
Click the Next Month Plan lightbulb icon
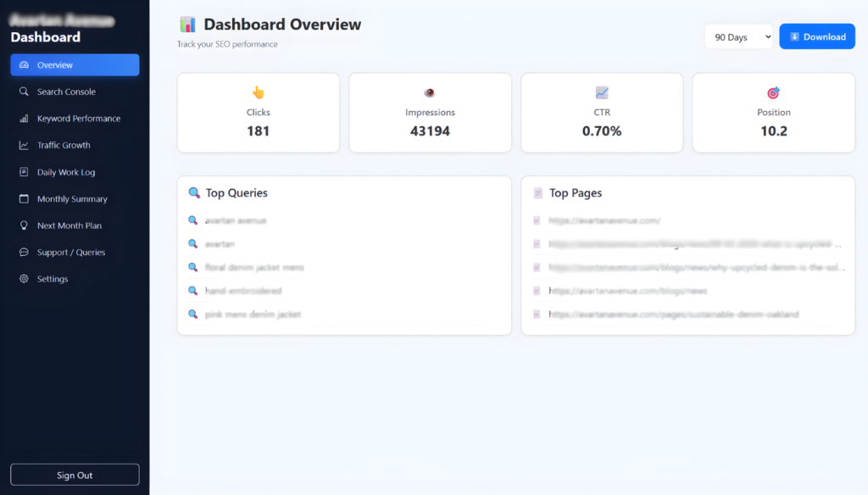pyautogui.click(x=24, y=225)
